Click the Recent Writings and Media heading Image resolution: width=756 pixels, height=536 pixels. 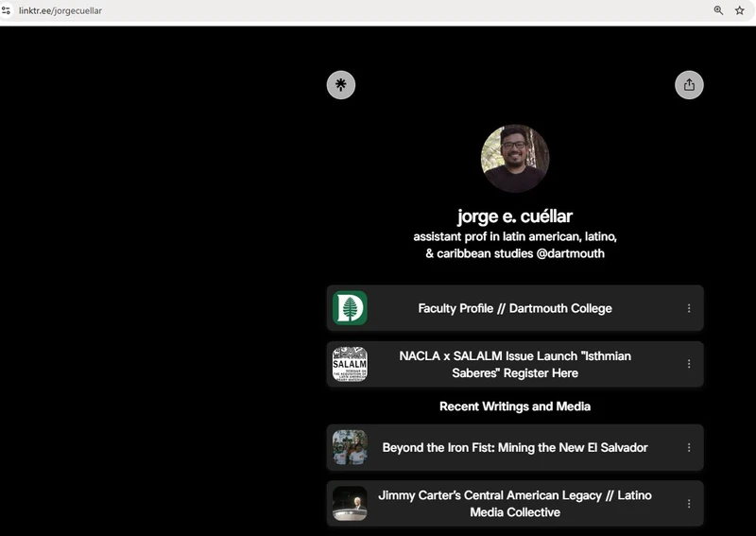click(515, 406)
